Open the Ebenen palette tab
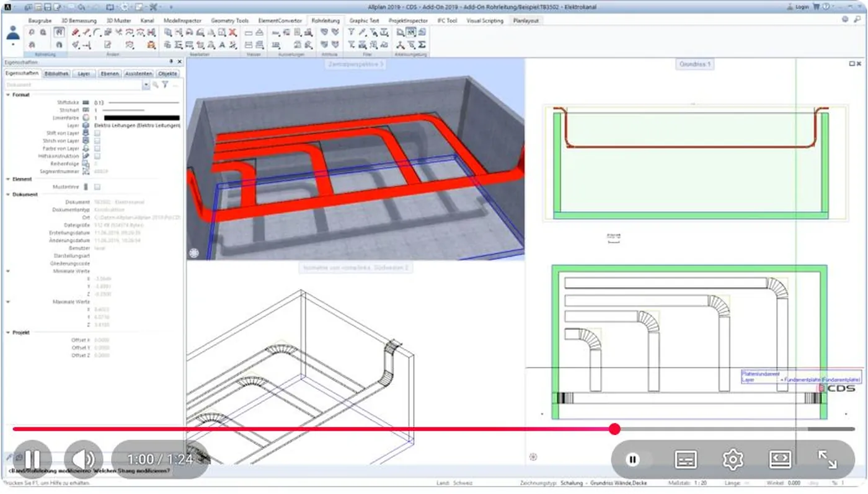The width and height of the screenshot is (868, 494). [x=109, y=73]
